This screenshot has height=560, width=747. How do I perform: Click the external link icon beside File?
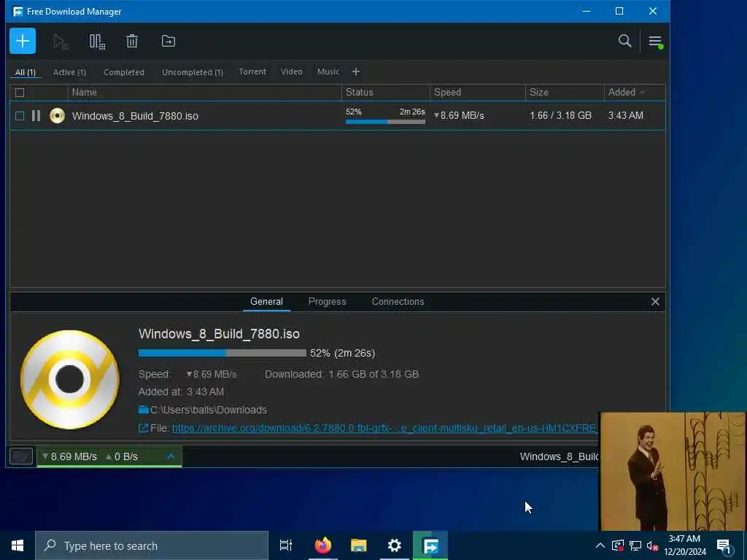[x=144, y=428]
